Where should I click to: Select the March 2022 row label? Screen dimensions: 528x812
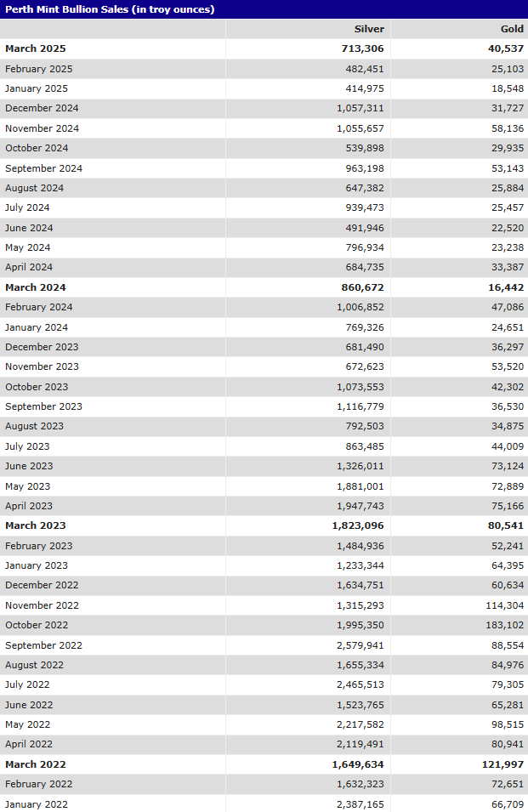point(35,764)
